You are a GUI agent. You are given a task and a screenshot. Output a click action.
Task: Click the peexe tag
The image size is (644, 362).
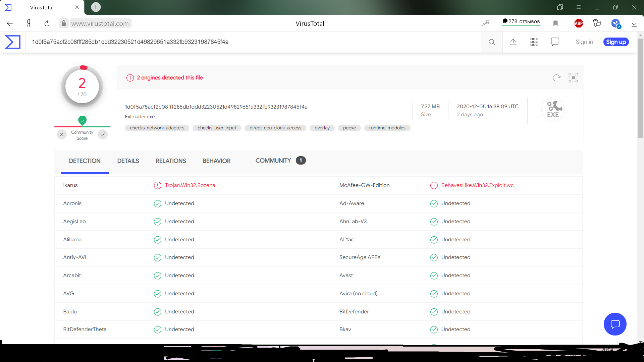(350, 128)
